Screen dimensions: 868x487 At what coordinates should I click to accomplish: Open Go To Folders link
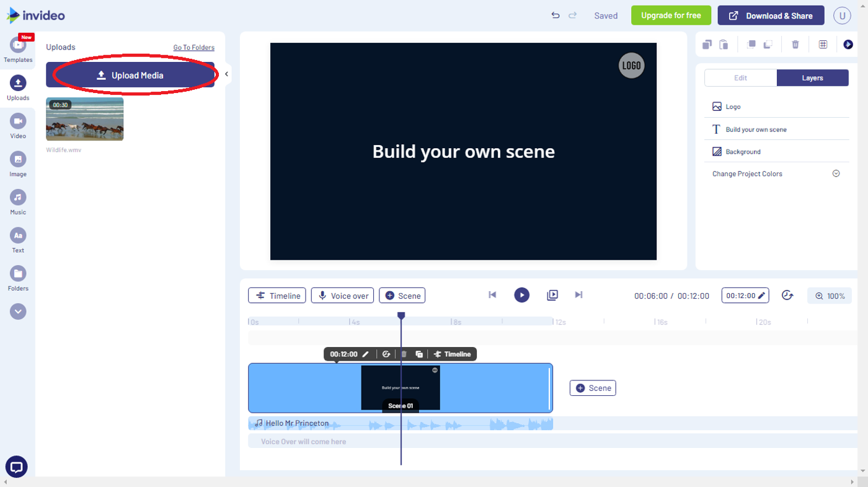tap(193, 47)
